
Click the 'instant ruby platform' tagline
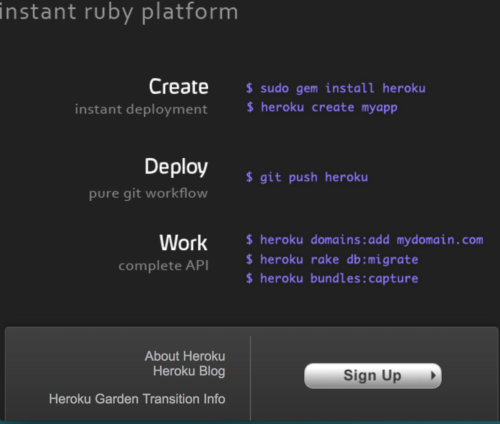pyautogui.click(x=119, y=13)
